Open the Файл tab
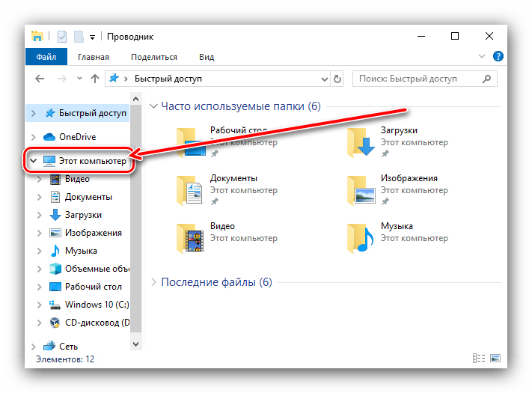The width and height of the screenshot is (532, 393). [46, 57]
